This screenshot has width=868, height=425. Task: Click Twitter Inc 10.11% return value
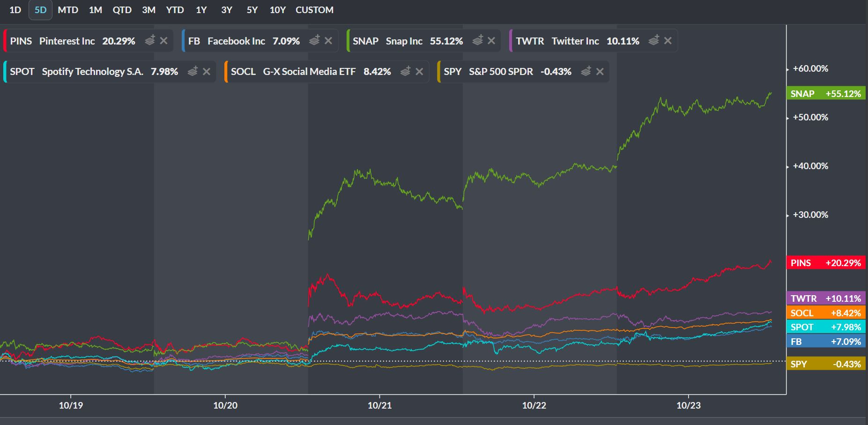click(x=623, y=41)
